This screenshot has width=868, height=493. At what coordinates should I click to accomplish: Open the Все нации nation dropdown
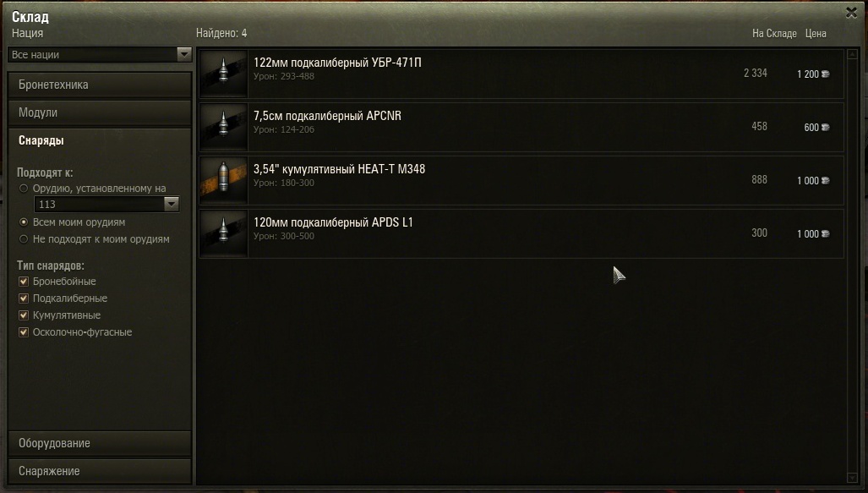click(x=100, y=54)
